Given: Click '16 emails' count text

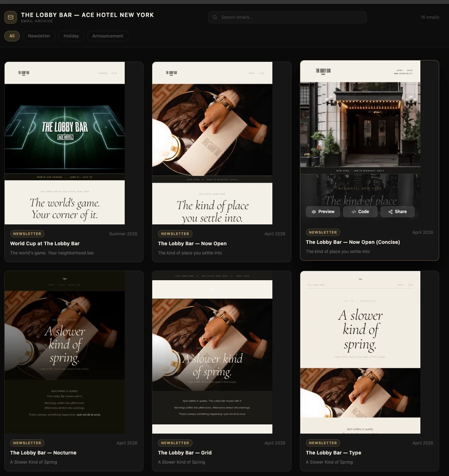Looking at the screenshot, I should tap(430, 17).
